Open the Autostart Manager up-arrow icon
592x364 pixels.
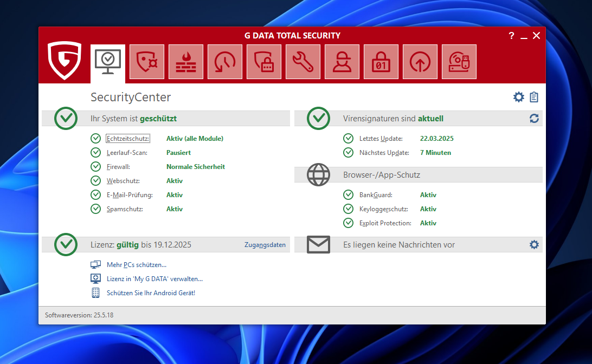point(420,62)
